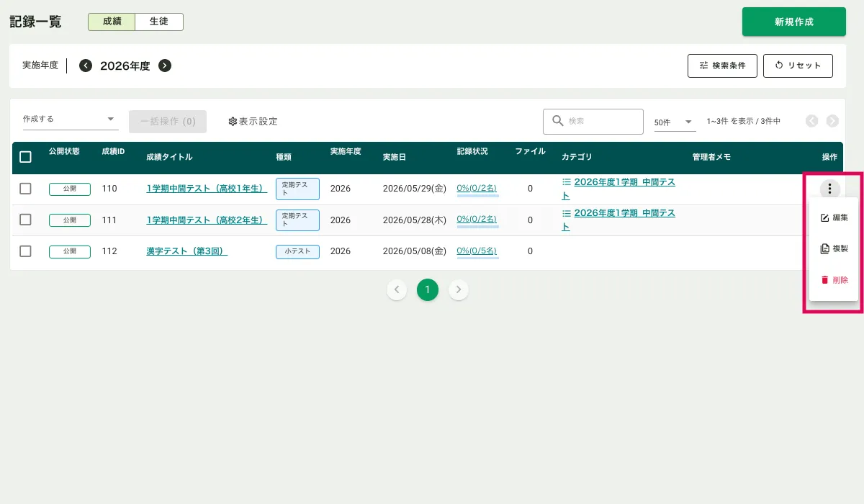Image resolution: width=864 pixels, height=504 pixels.
Task: Go to previous year with left arrow
Action: tap(86, 66)
